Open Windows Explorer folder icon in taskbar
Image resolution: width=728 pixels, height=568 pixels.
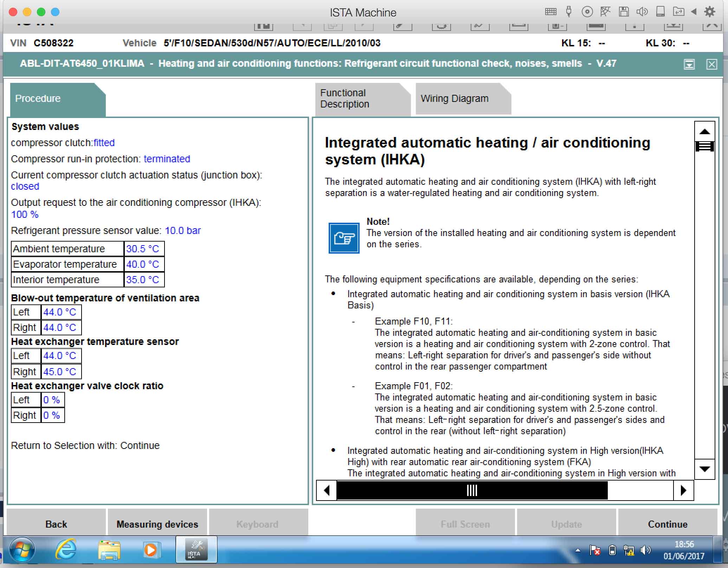(109, 550)
